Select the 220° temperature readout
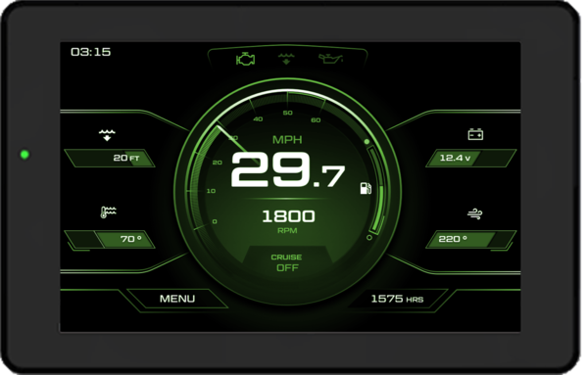 (x=471, y=239)
